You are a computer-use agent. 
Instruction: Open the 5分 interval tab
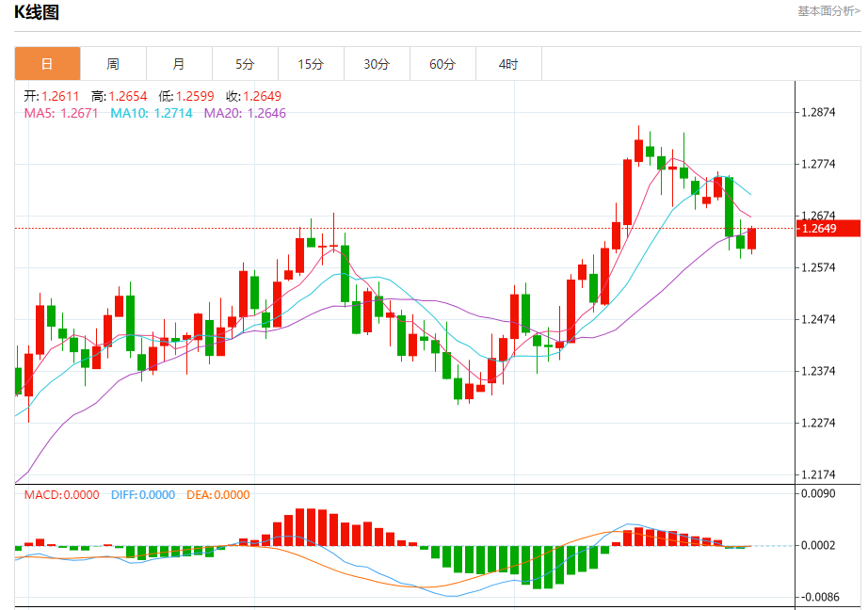245,64
